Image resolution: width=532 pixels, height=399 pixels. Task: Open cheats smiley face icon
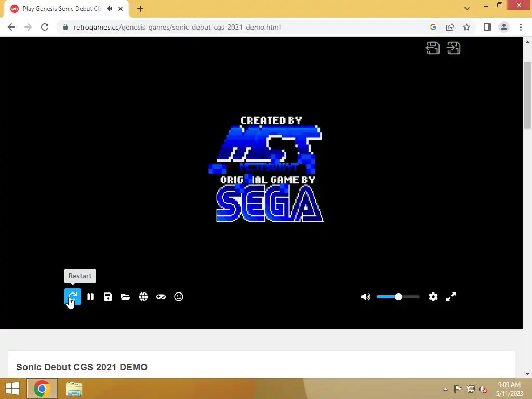click(179, 297)
